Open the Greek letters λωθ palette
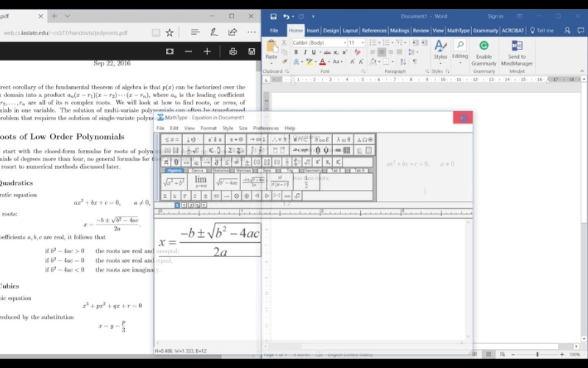The height and width of the screenshot is (368, 588). point(343,139)
